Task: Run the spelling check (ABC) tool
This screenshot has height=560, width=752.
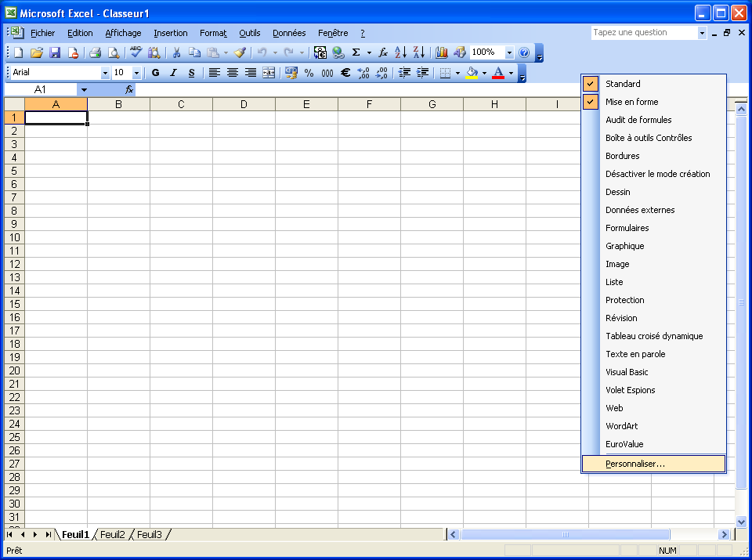Action: point(136,52)
